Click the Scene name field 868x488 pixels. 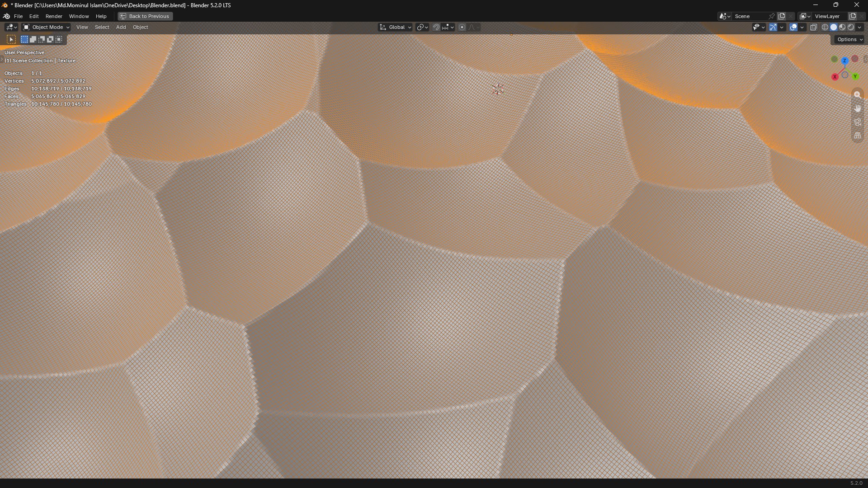(750, 16)
